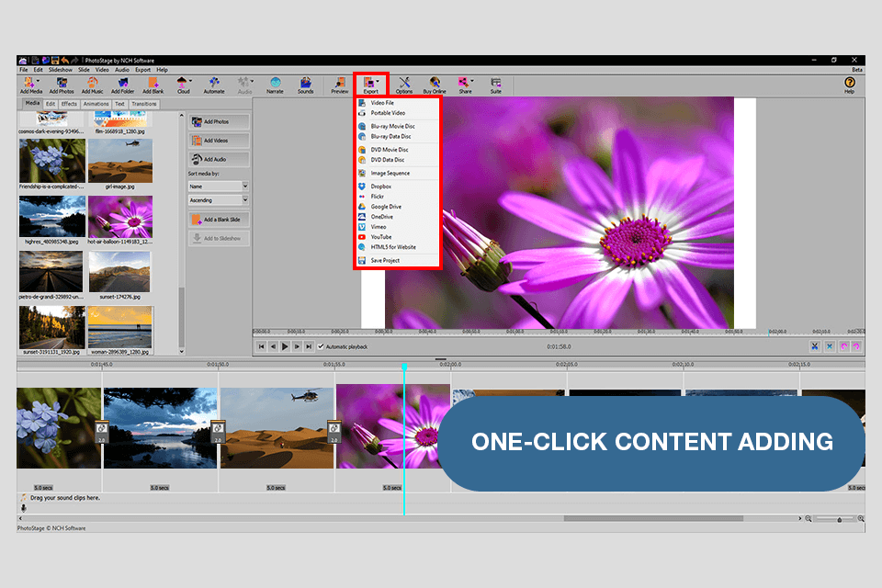The height and width of the screenshot is (588, 882).
Task: Click the Add Media toolbar icon
Action: coord(29,85)
